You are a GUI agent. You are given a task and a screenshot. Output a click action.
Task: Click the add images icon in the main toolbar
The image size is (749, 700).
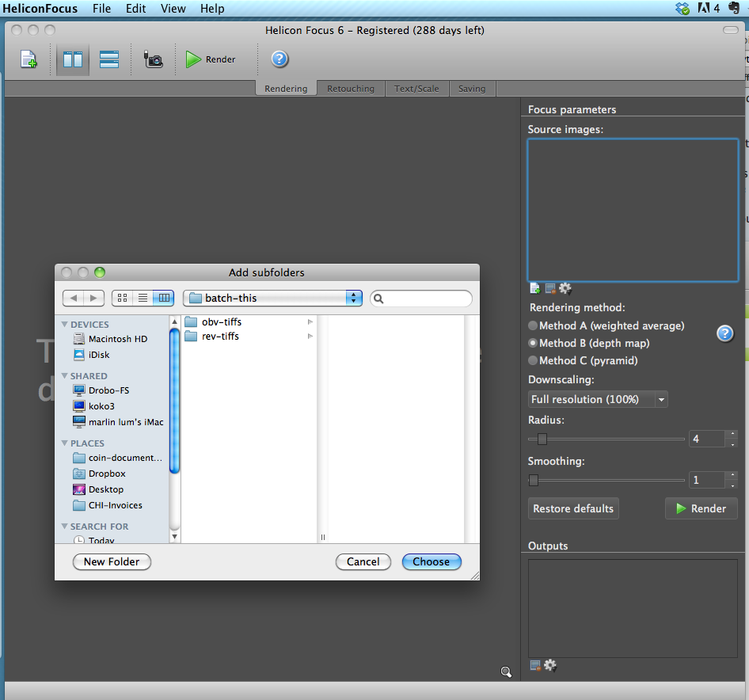[29, 59]
